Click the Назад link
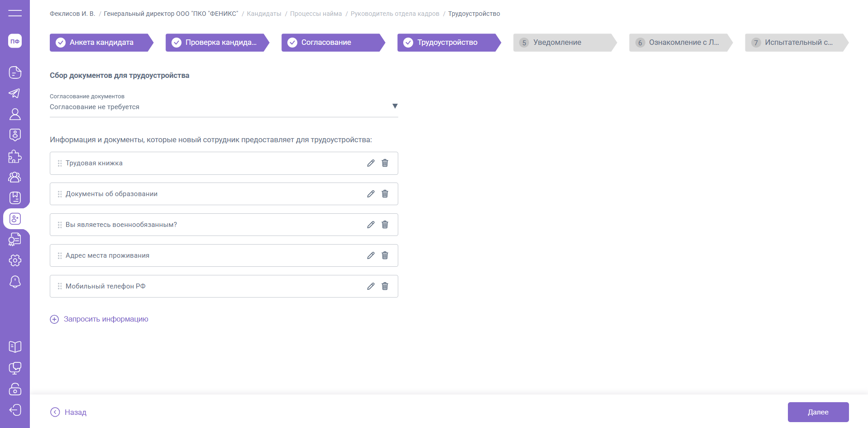 [x=69, y=412]
